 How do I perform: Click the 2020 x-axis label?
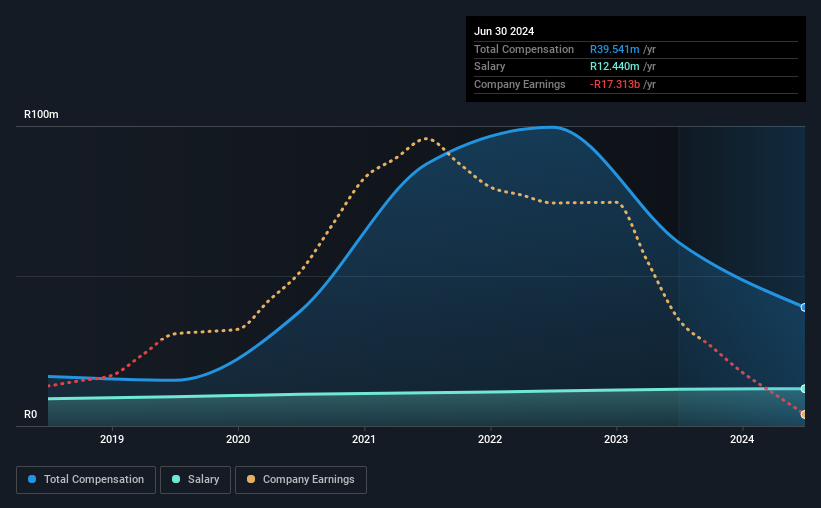pos(238,439)
